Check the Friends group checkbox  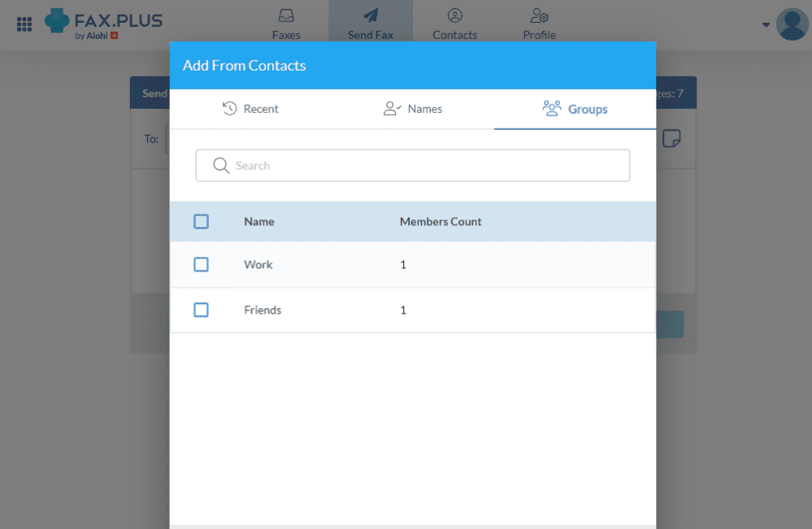(x=201, y=310)
